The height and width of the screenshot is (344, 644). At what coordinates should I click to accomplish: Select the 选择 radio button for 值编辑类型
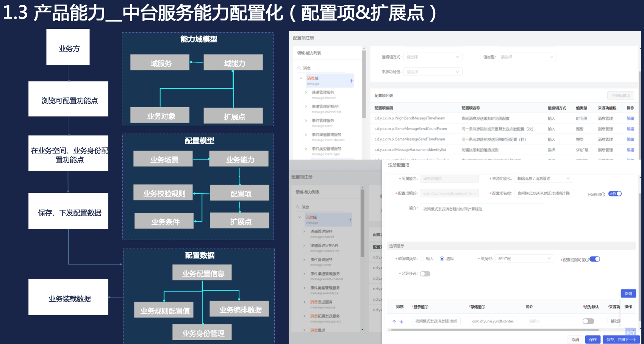click(442, 259)
